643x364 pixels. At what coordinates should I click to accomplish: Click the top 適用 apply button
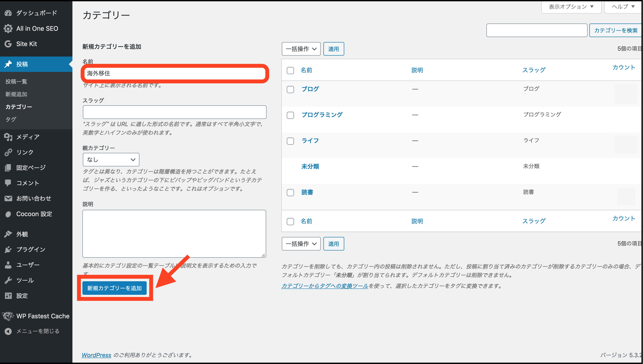point(334,49)
